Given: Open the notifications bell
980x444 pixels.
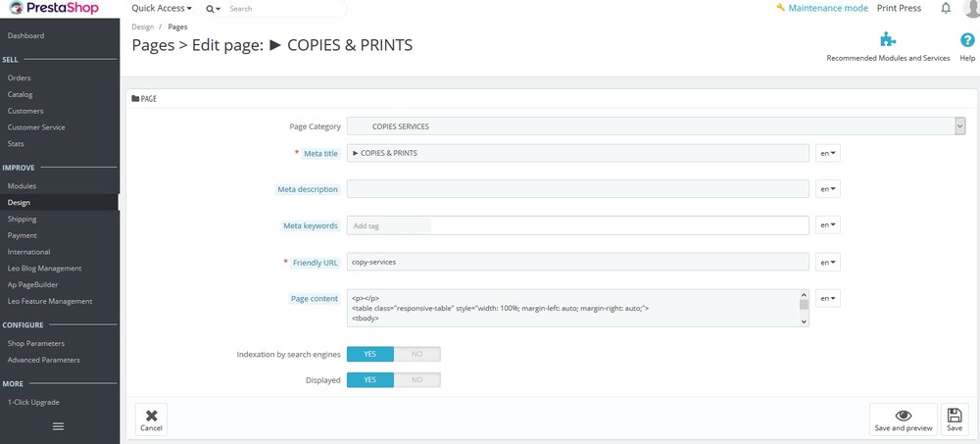Looking at the screenshot, I should pyautogui.click(x=946, y=8).
